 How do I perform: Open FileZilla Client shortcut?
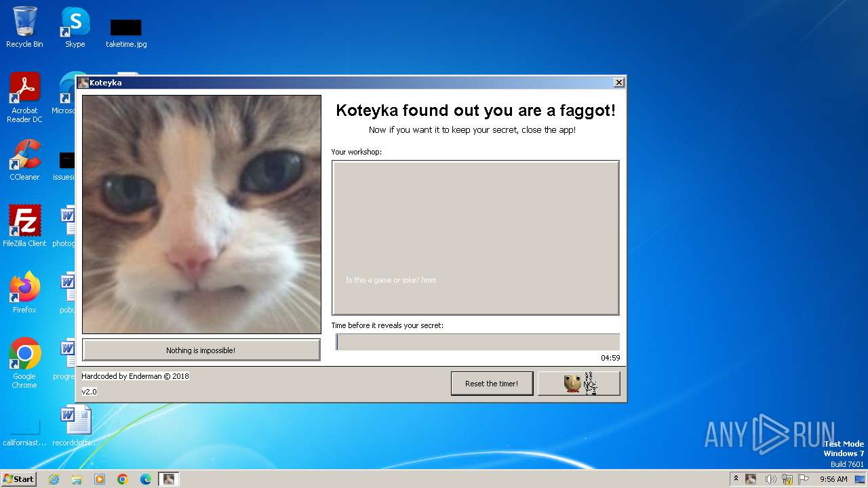click(24, 226)
